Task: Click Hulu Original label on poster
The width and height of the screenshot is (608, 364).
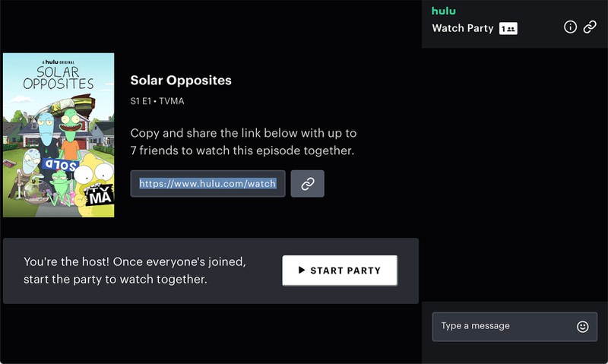Action: pos(59,62)
